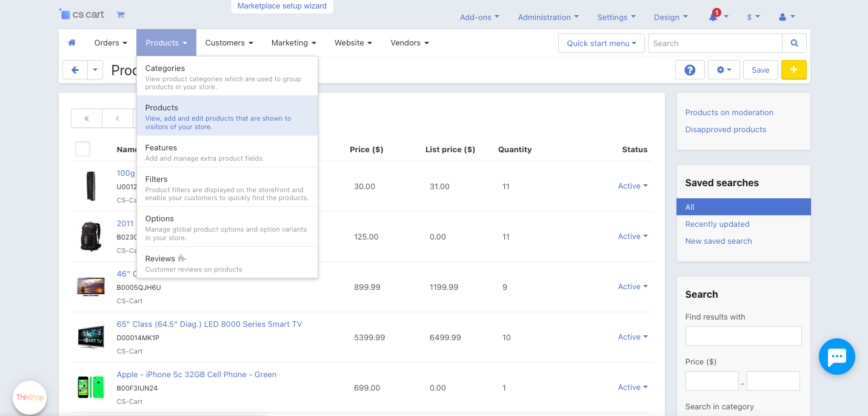The image size is (868, 416).
Task: Open the Vendors menu
Action: 409,42
